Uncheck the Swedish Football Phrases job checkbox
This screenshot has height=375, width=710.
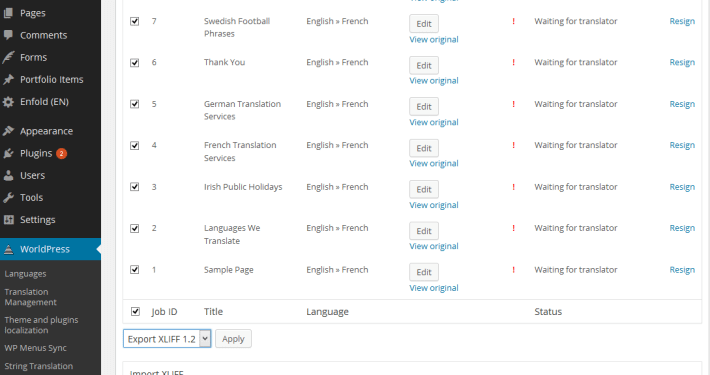134,21
